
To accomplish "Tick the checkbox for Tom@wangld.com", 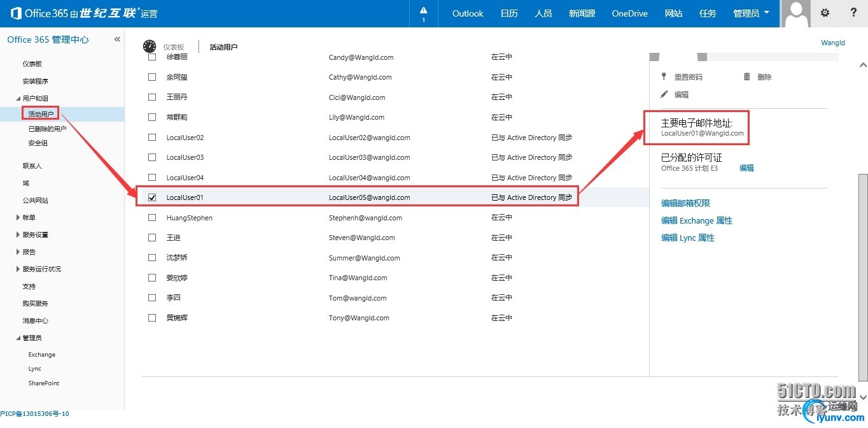I will pos(152,298).
